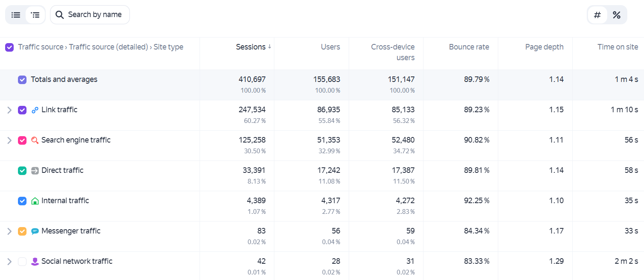
Task: Click the Direct traffic arrow icon
Action: click(35, 171)
